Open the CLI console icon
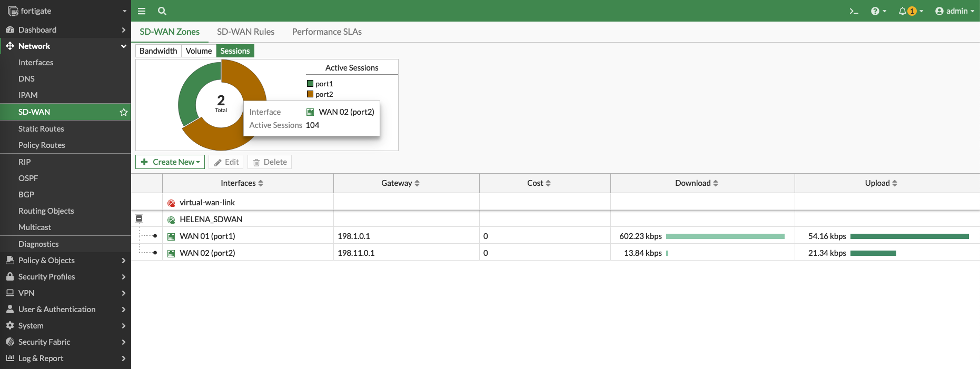The image size is (980, 369). point(854,11)
